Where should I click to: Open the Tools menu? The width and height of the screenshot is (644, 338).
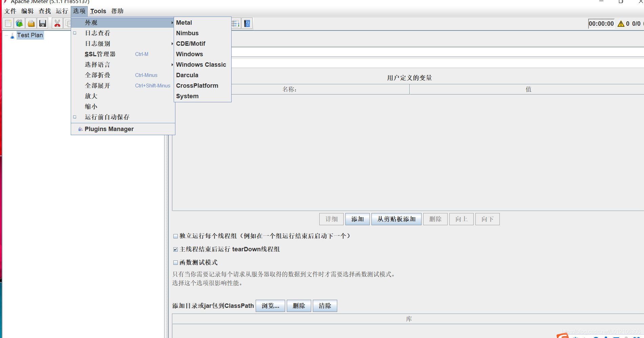[98, 11]
